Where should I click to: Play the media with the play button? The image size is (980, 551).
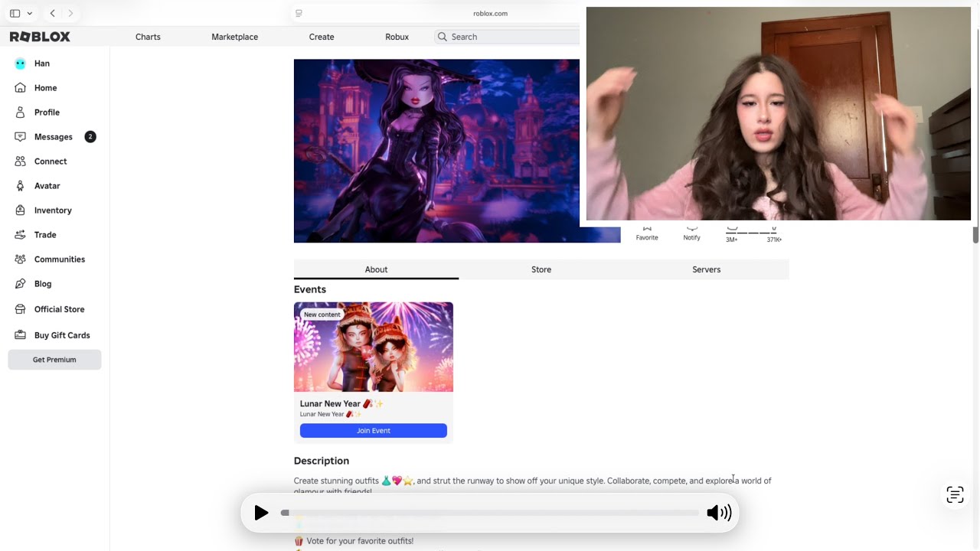(261, 513)
